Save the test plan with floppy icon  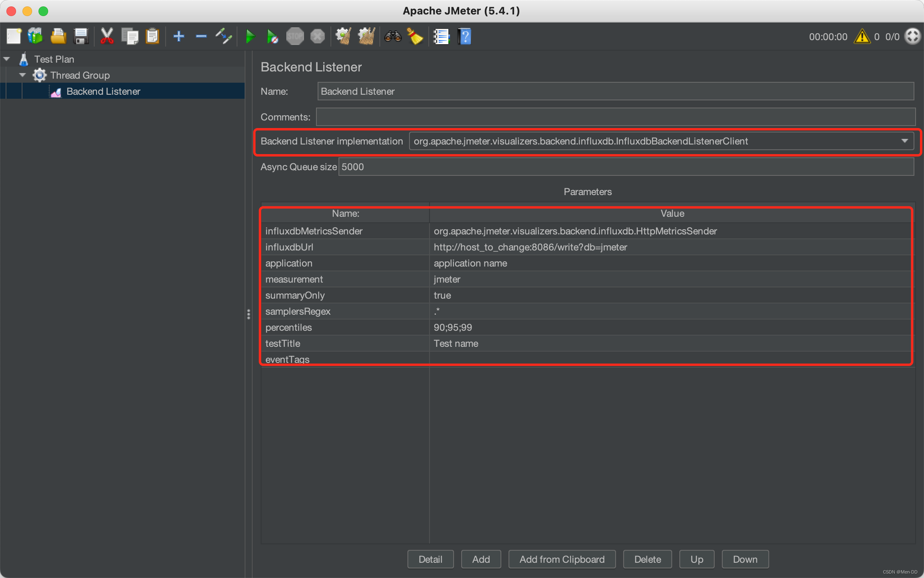click(x=81, y=37)
